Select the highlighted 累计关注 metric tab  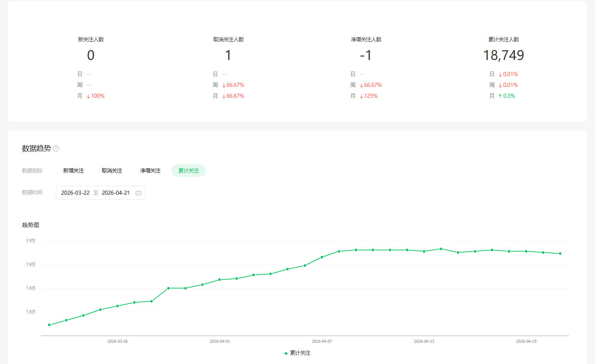[189, 171]
